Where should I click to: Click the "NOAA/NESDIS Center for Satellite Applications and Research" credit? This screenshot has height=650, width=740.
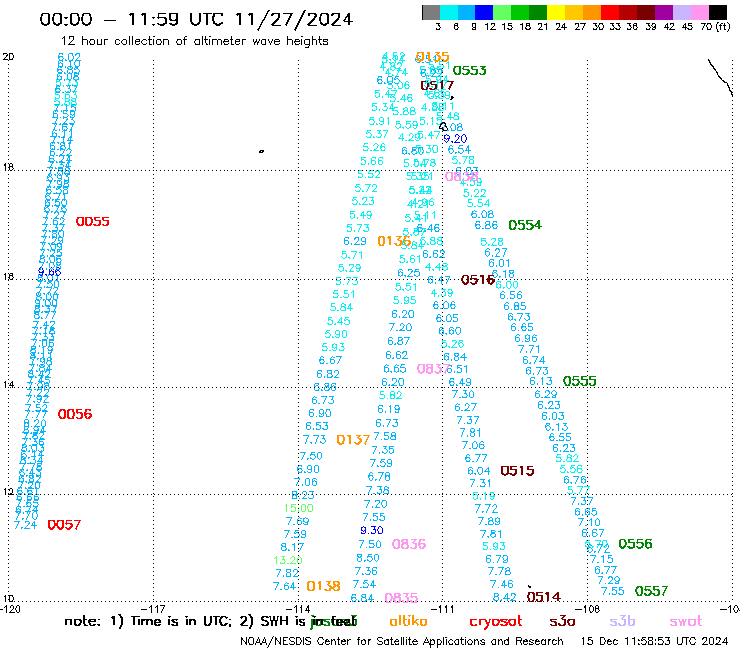point(402,642)
